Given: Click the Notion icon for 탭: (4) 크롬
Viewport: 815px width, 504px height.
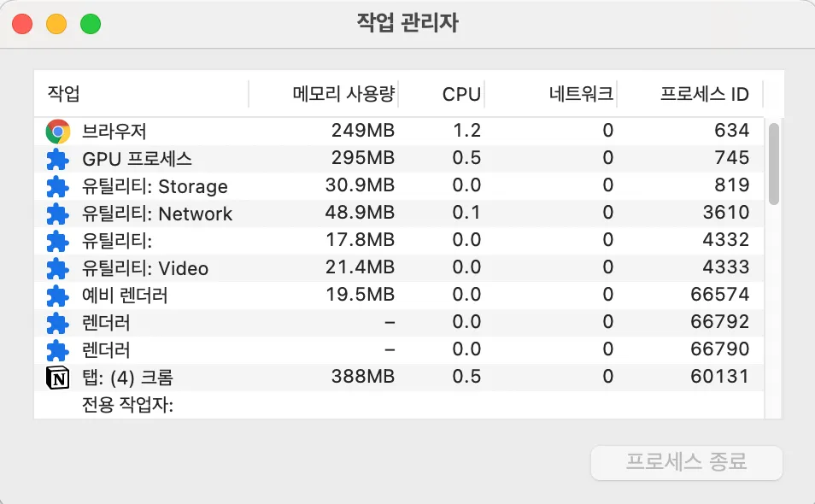Looking at the screenshot, I should coord(57,377).
